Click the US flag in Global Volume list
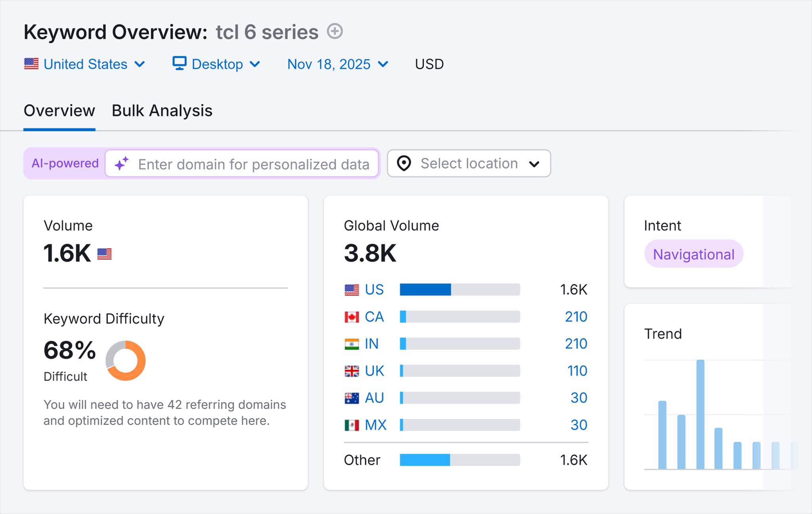The height and width of the screenshot is (514, 812). pyautogui.click(x=352, y=290)
